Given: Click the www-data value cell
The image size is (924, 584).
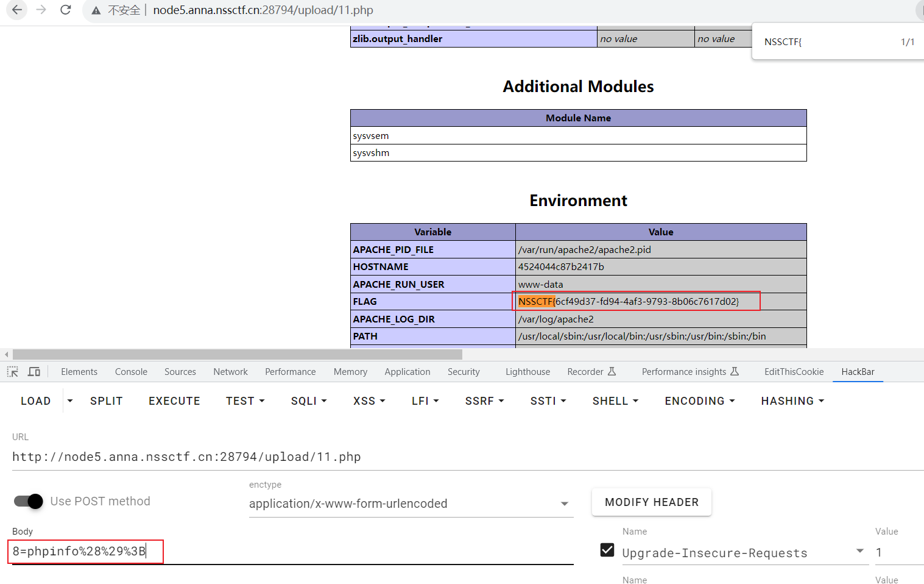Looking at the screenshot, I should pos(661,284).
